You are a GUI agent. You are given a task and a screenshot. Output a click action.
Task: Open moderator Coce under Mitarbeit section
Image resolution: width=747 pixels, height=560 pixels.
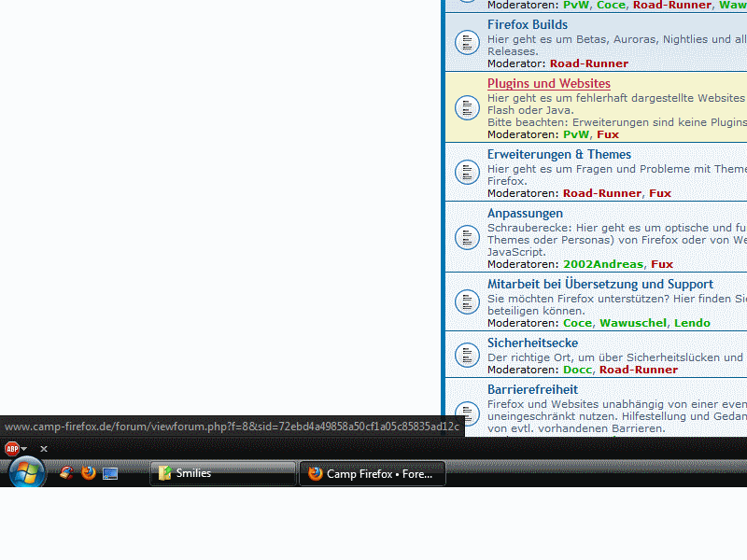click(577, 323)
